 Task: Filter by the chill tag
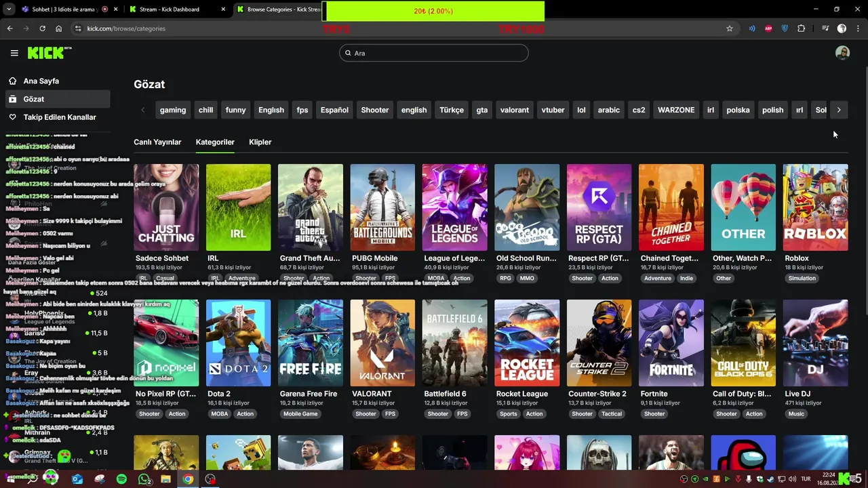click(x=205, y=110)
